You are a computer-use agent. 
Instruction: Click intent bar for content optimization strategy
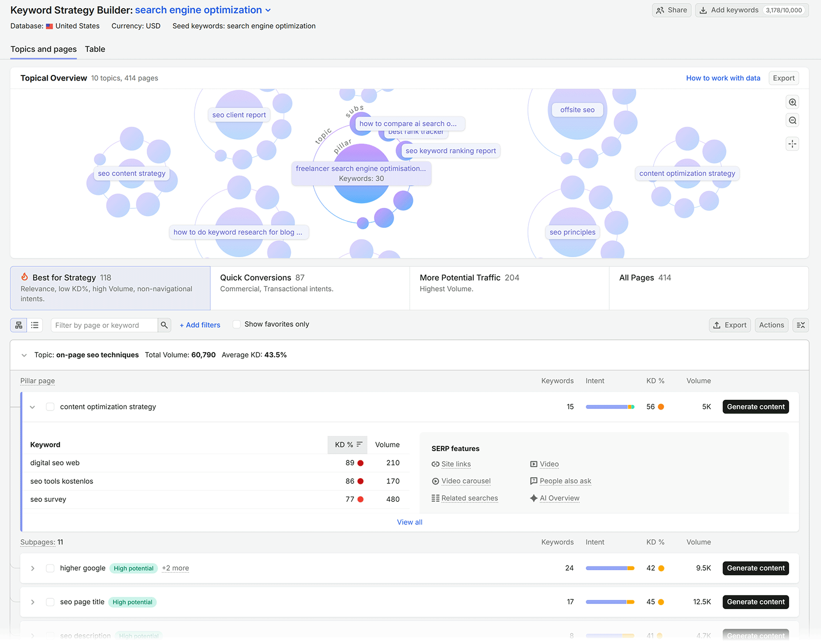(x=610, y=407)
